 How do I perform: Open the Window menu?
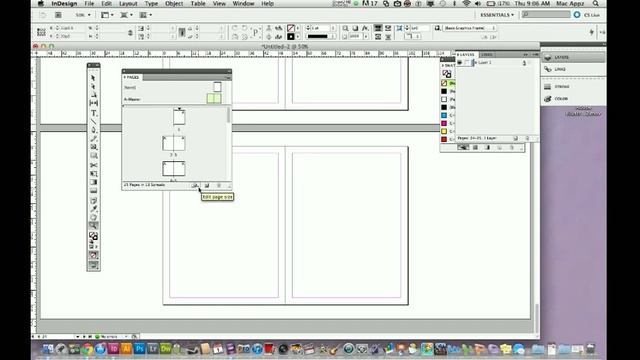(243, 4)
